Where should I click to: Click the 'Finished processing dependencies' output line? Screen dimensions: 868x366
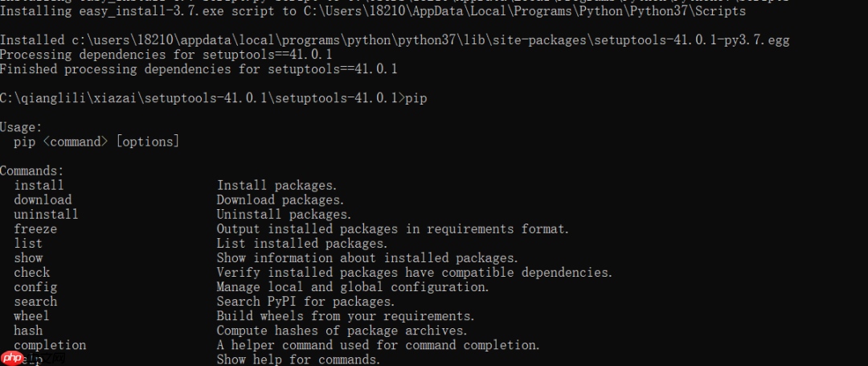coord(199,69)
